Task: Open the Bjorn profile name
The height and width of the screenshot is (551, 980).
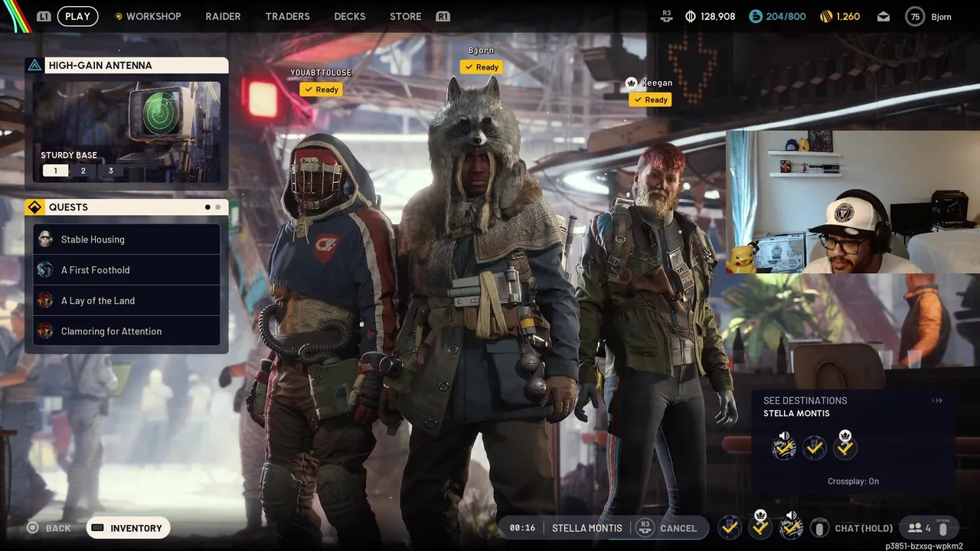Action: (941, 16)
